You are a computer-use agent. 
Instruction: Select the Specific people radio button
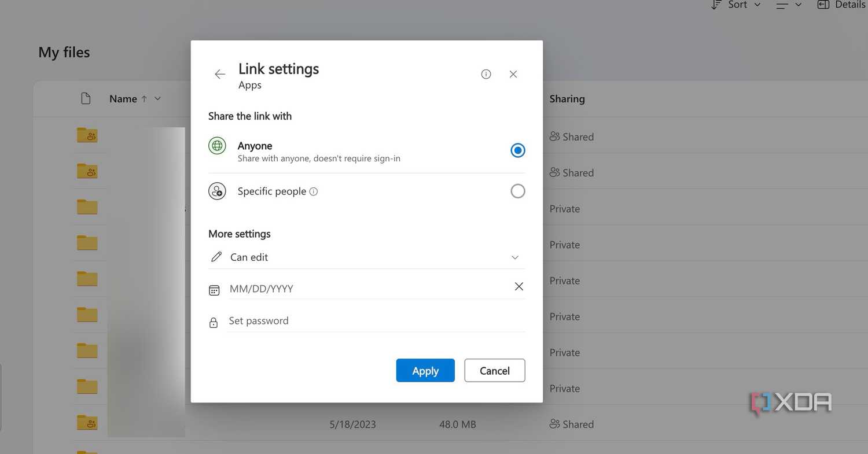coord(518,191)
